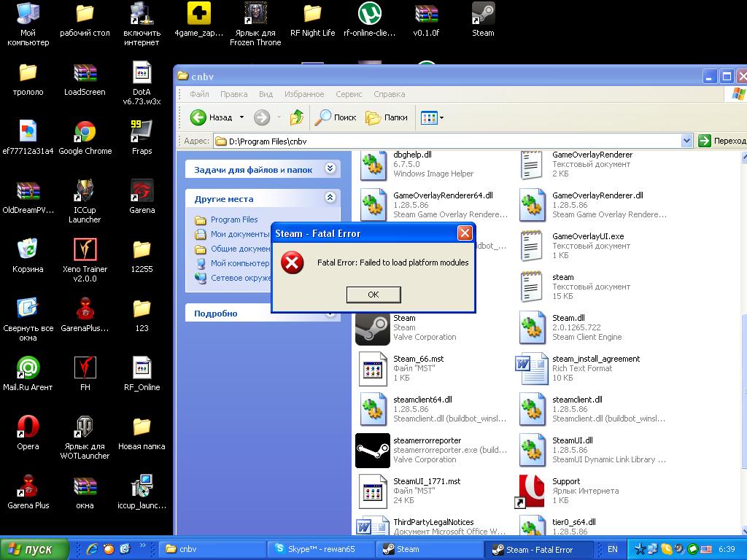Open the Избранное menu
This screenshot has height=560, width=747.
click(304, 94)
